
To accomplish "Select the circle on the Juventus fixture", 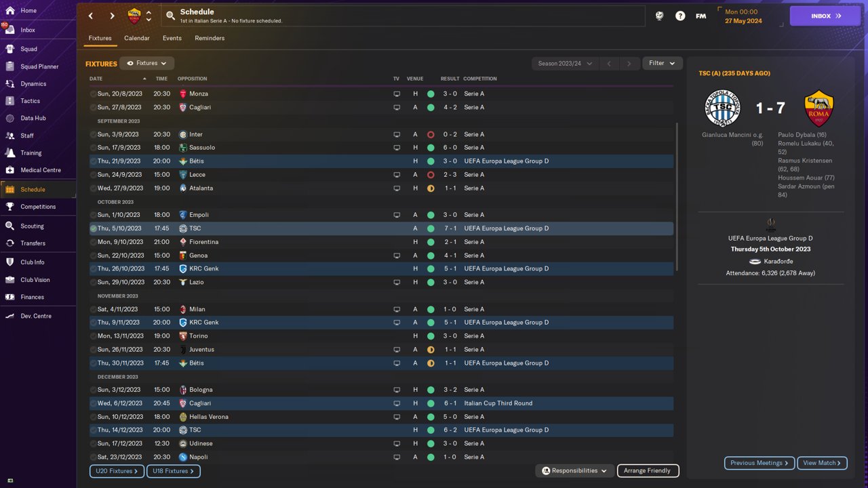I will pyautogui.click(x=94, y=350).
